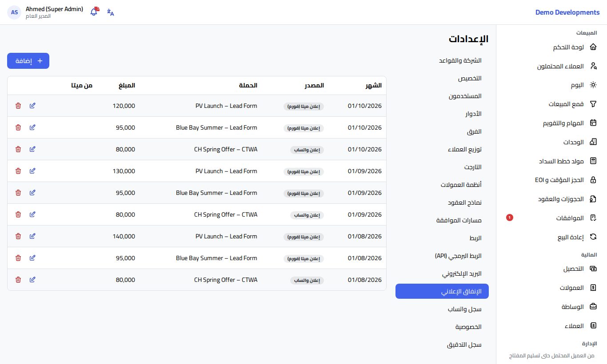Open توزيع العملاء settings tab
The height and width of the screenshot is (364, 607).
pos(442,149)
